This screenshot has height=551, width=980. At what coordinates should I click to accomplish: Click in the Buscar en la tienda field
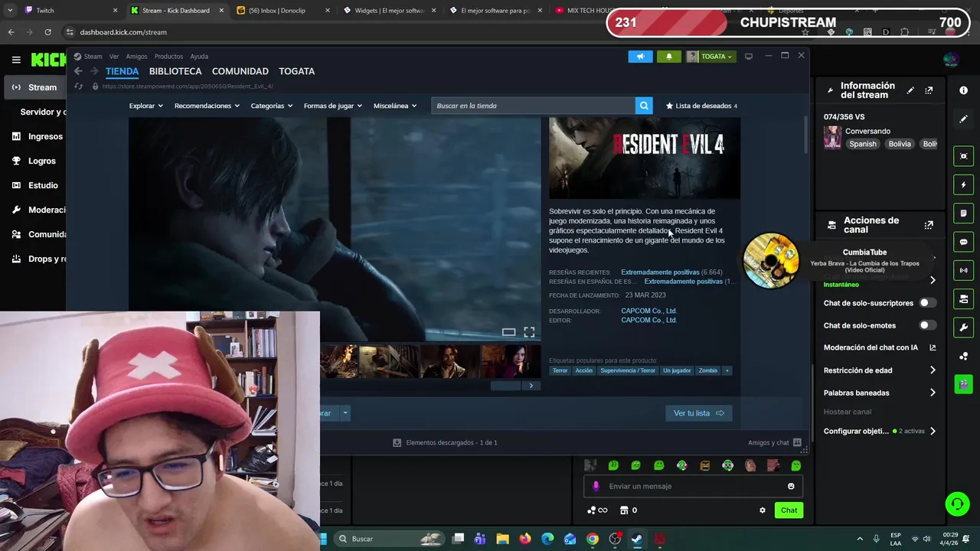coord(533,106)
